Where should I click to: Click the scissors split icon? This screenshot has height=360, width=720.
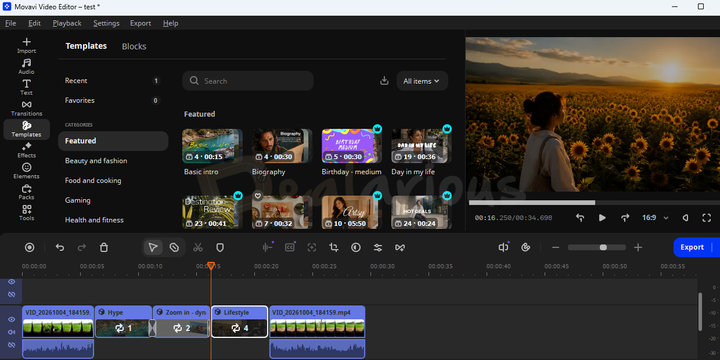[198, 248]
